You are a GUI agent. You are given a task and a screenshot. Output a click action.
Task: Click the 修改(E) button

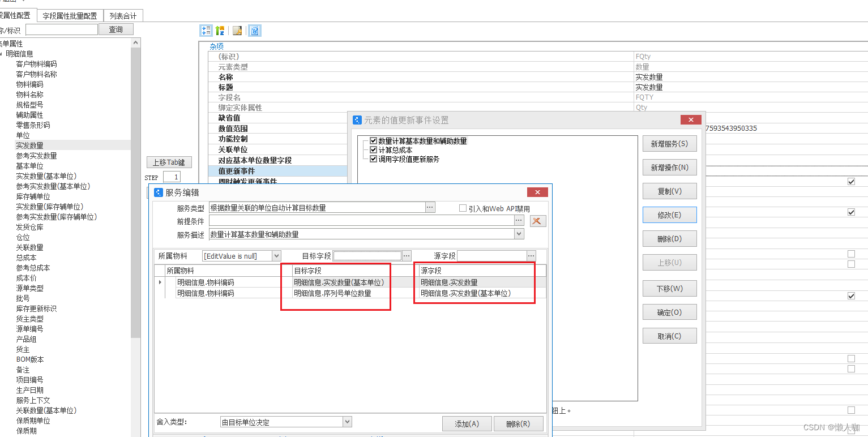(x=669, y=215)
